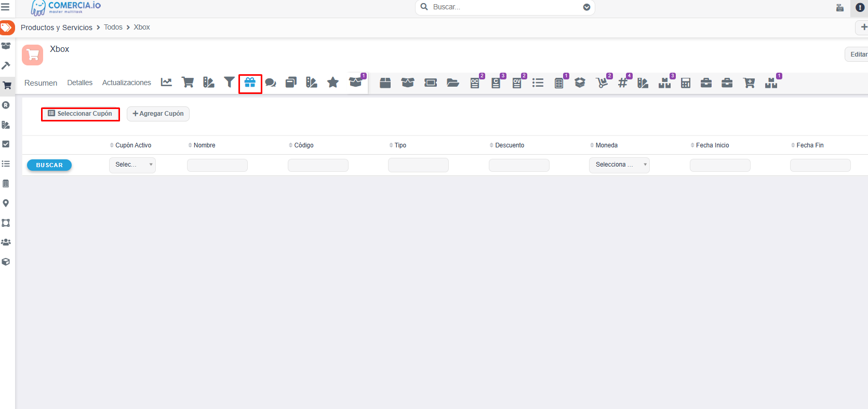Screen dimensions: 868x409
Task: Click the Seleccionar Cupón button
Action: click(81, 114)
